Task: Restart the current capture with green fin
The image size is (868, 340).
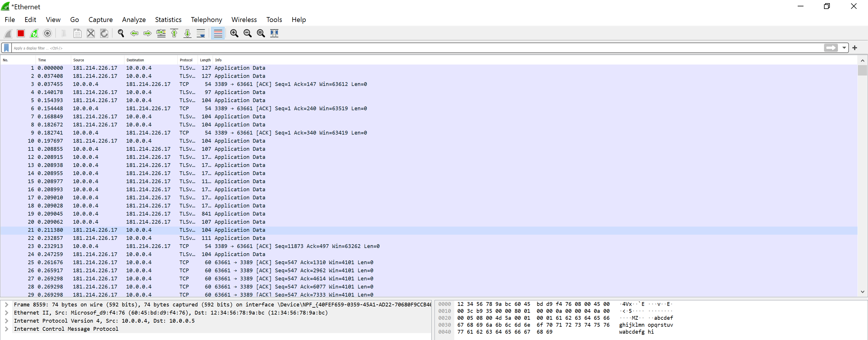Action: coord(34,33)
